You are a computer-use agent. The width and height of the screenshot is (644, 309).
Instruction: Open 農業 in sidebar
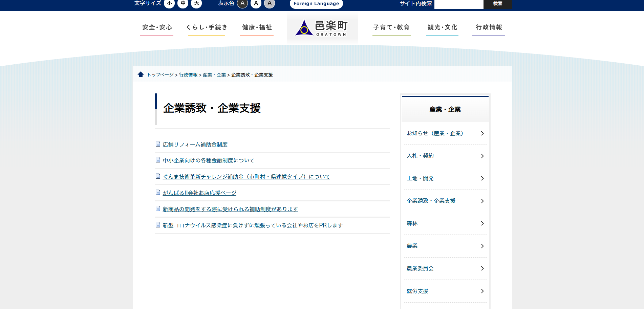coord(445,246)
